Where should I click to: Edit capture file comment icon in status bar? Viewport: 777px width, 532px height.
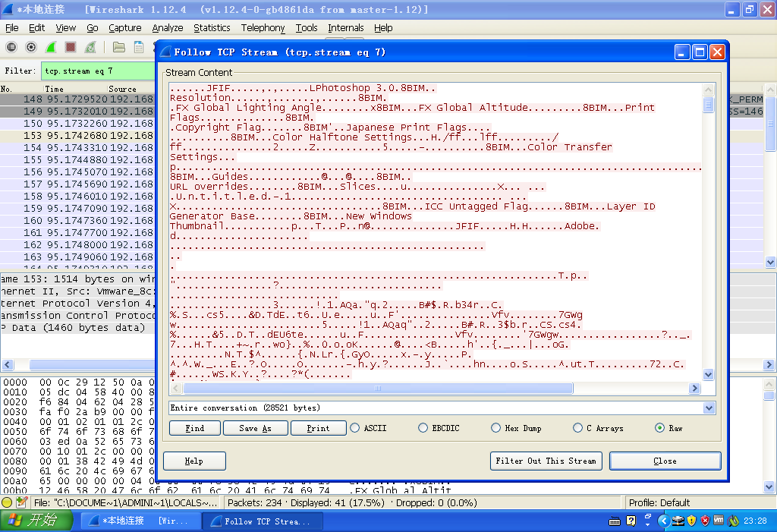21,502
